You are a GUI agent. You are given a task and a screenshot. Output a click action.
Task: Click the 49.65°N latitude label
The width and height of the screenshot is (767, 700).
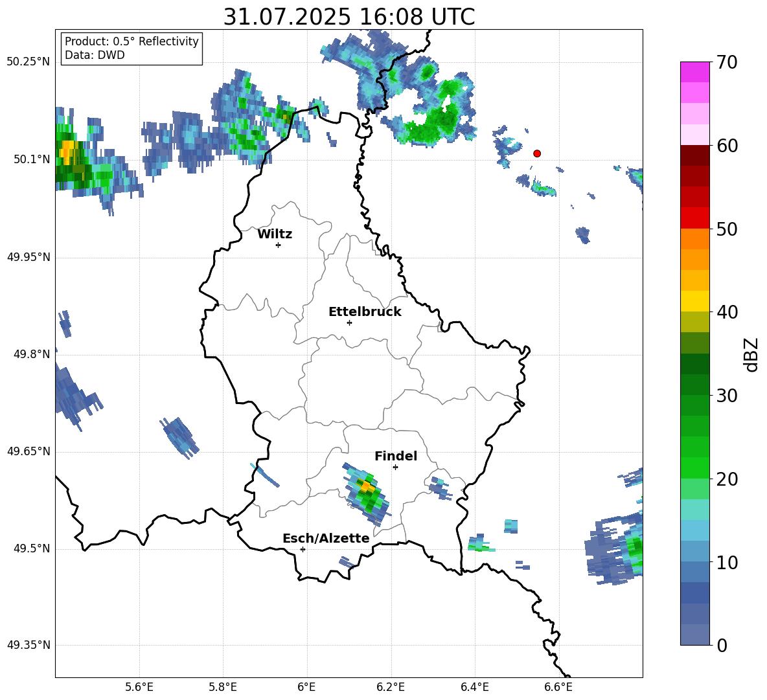(29, 451)
